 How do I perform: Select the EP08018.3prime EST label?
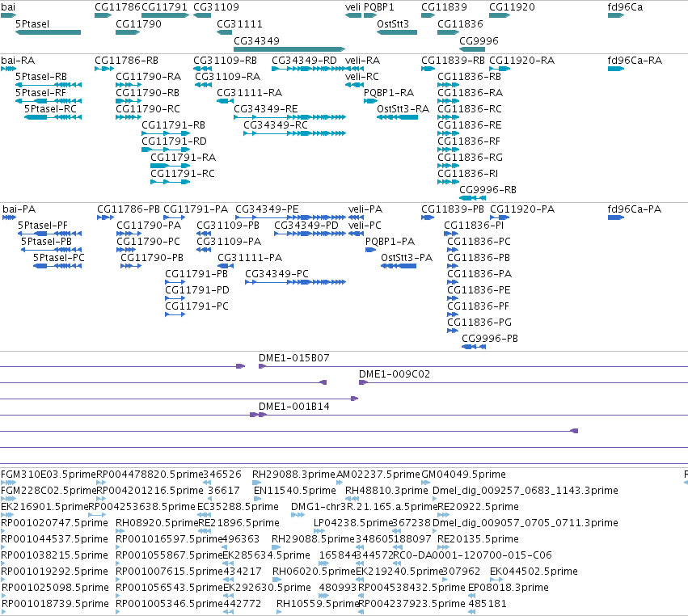tap(509, 587)
